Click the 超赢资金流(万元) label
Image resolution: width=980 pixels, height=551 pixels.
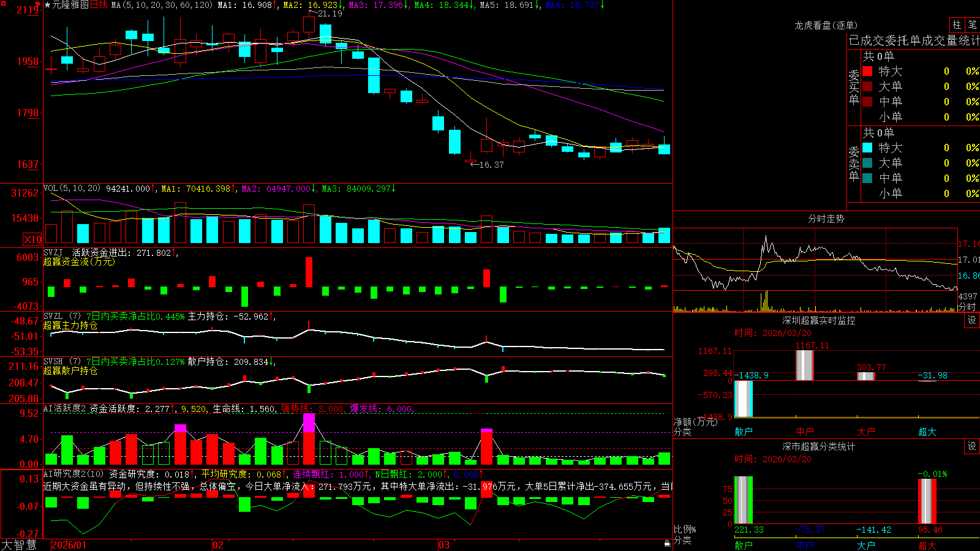coord(79,261)
